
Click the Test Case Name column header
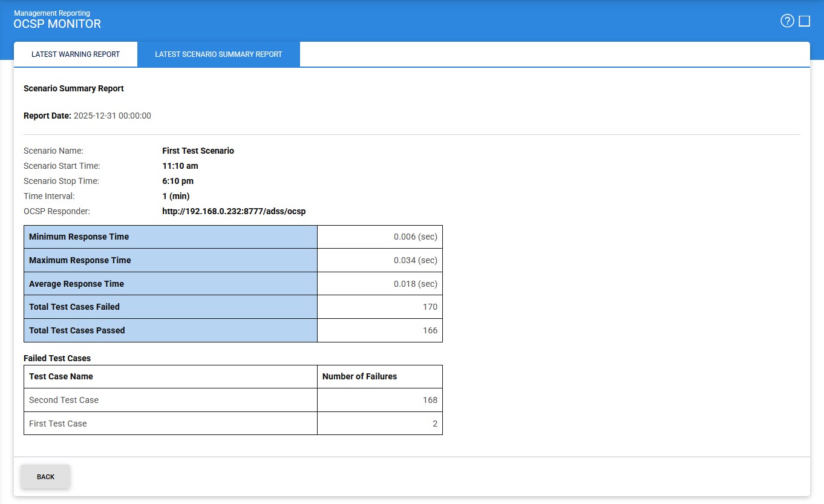pos(61,376)
